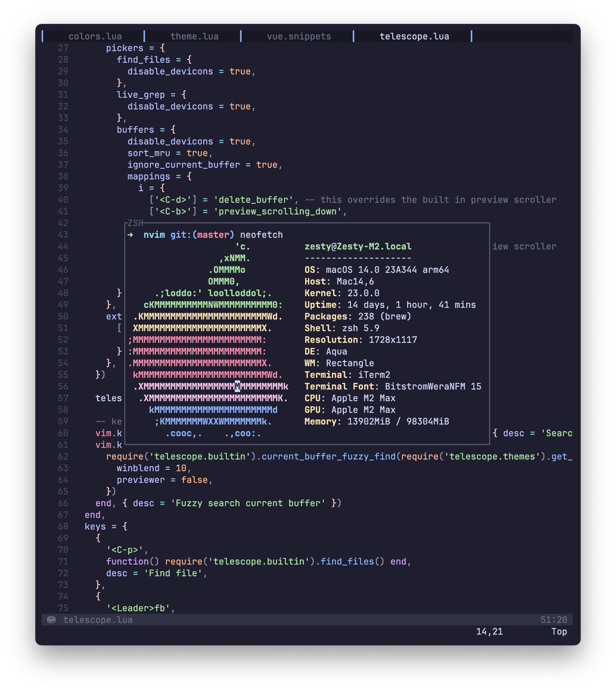Click line number 40 in the gutter
Image resolution: width=616 pixels, height=692 pixels.
(x=63, y=200)
